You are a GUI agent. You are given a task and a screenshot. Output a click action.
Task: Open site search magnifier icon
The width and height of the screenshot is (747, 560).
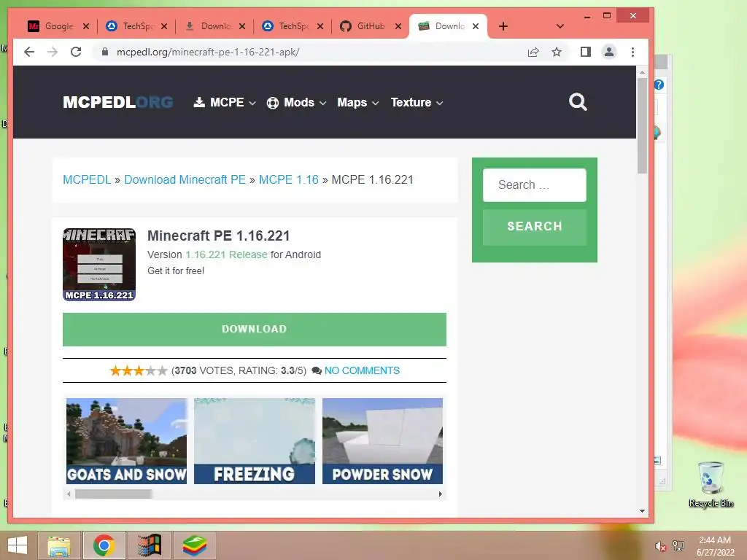(578, 102)
